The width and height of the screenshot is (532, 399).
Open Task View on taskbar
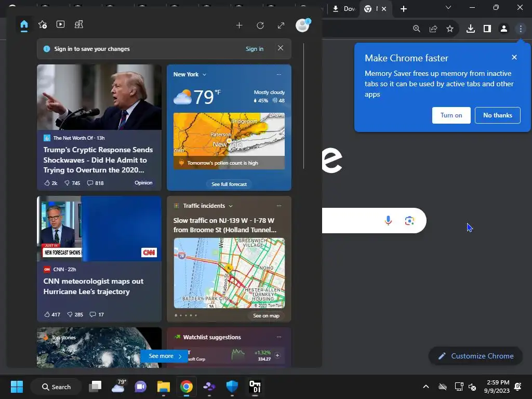pyautogui.click(x=96, y=387)
